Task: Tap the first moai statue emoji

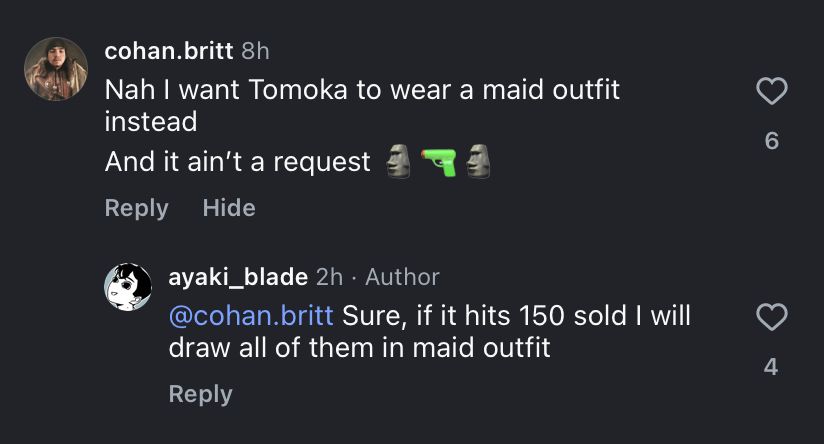Action: (398, 161)
